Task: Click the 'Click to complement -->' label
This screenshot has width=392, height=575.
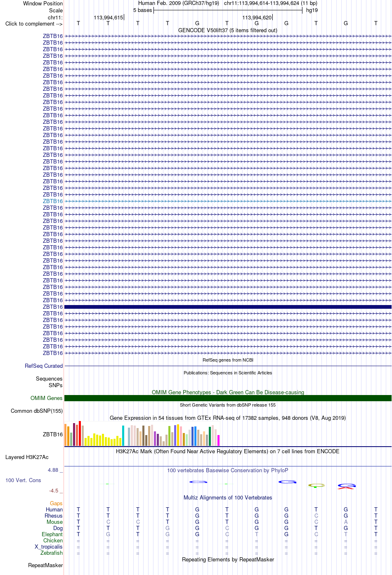Action: pos(34,24)
